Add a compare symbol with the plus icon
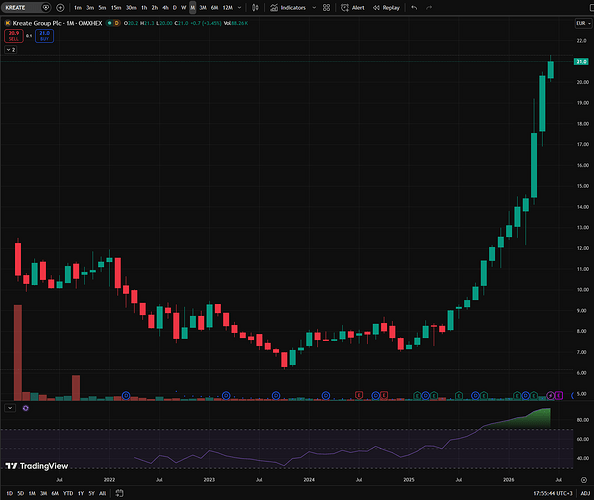Screen dimensions: 594x500 pyautogui.click(x=60, y=8)
